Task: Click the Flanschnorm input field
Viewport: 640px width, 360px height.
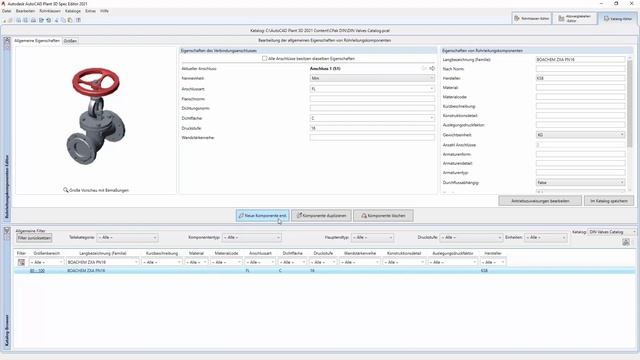Action: point(372,99)
